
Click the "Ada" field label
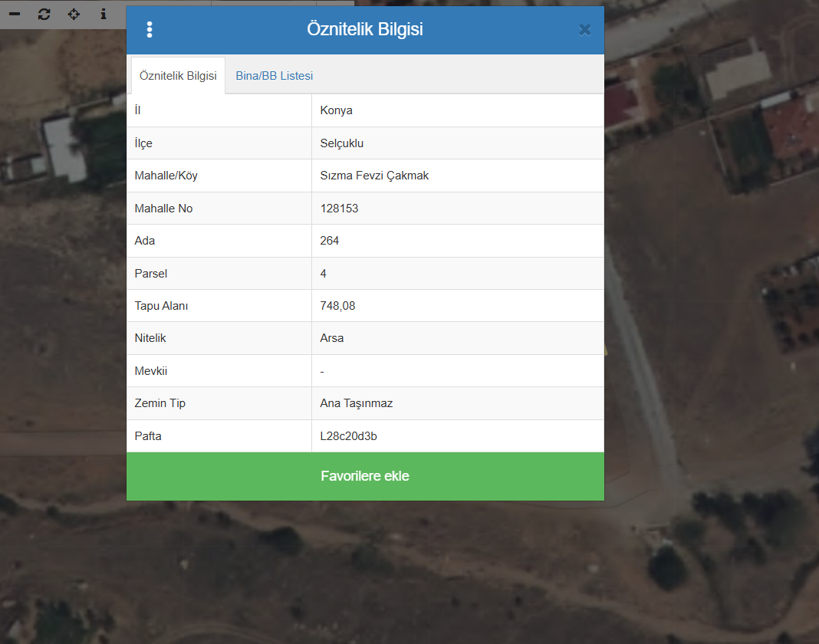pos(145,241)
